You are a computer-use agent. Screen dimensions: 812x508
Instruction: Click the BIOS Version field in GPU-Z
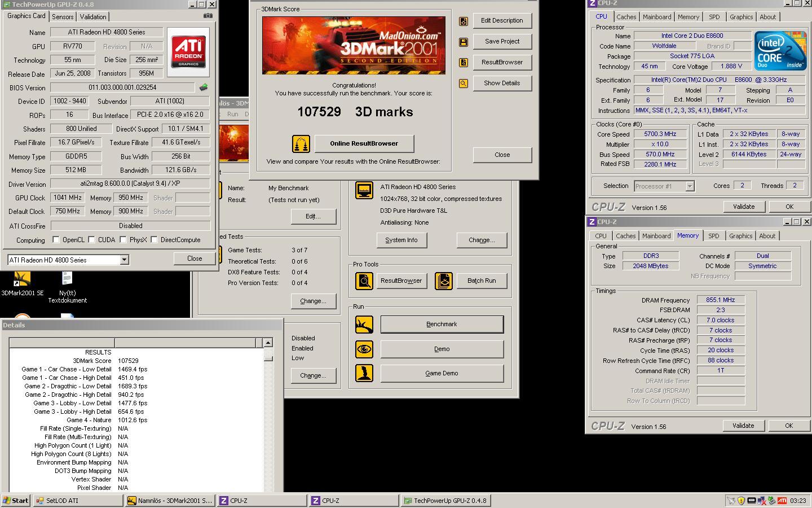tap(122, 87)
